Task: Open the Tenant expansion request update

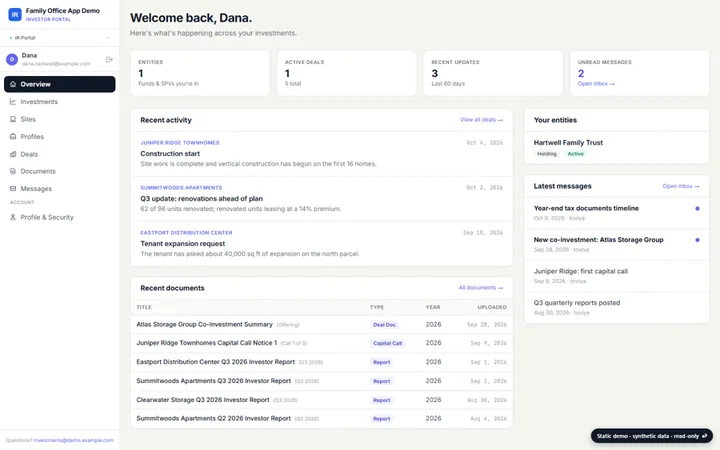Action: tap(183, 244)
